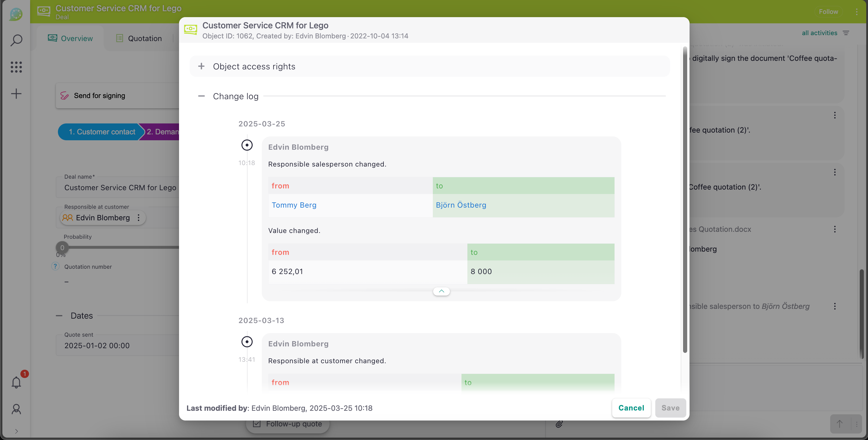
Task: Click the Deal name input field
Action: click(x=117, y=188)
